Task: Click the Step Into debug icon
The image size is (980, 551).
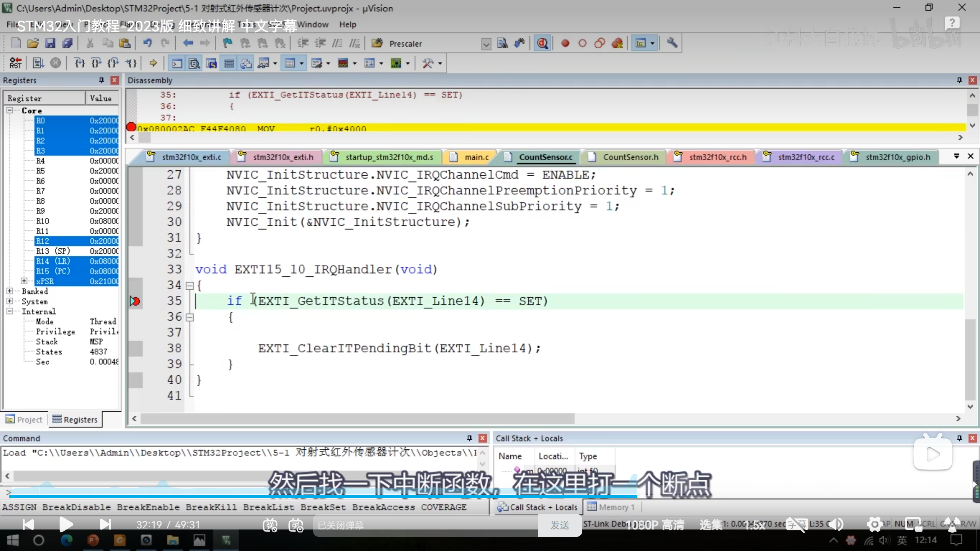Action: [x=79, y=63]
